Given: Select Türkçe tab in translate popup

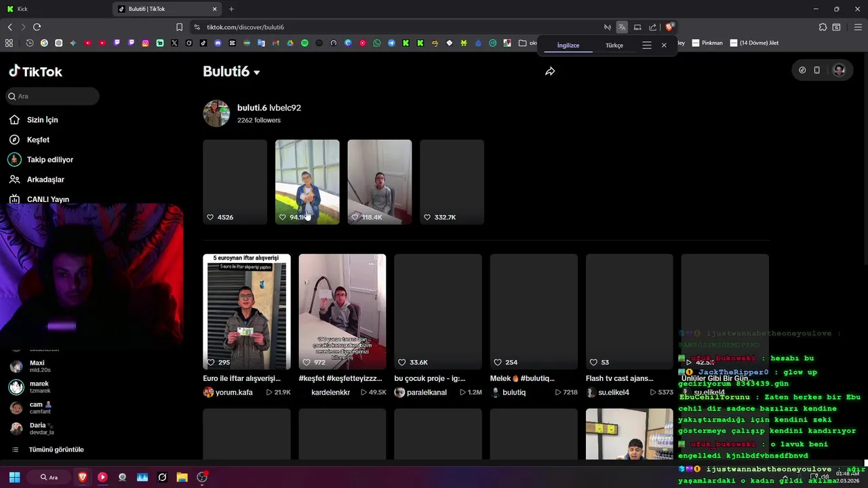Looking at the screenshot, I should (x=614, y=45).
